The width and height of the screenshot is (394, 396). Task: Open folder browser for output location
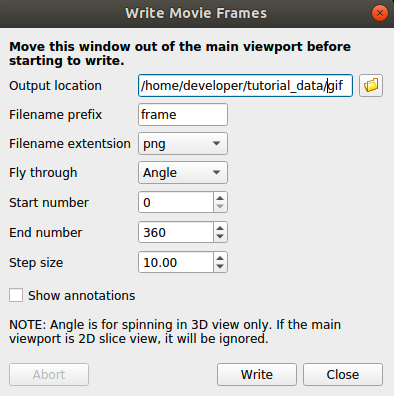coord(371,86)
